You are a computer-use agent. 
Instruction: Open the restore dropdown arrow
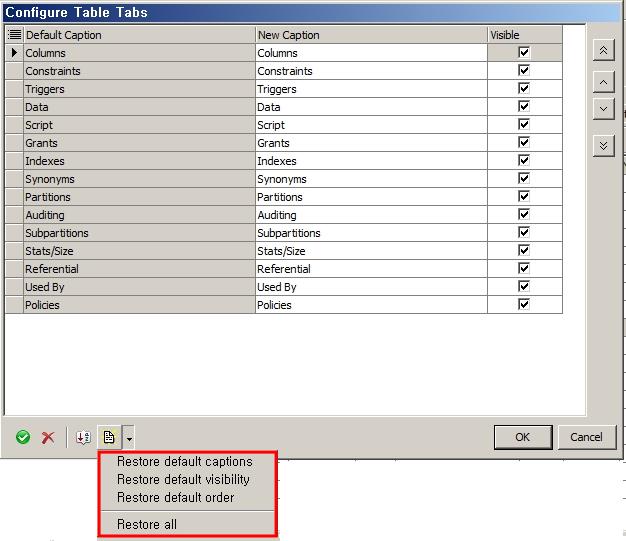[129, 438]
